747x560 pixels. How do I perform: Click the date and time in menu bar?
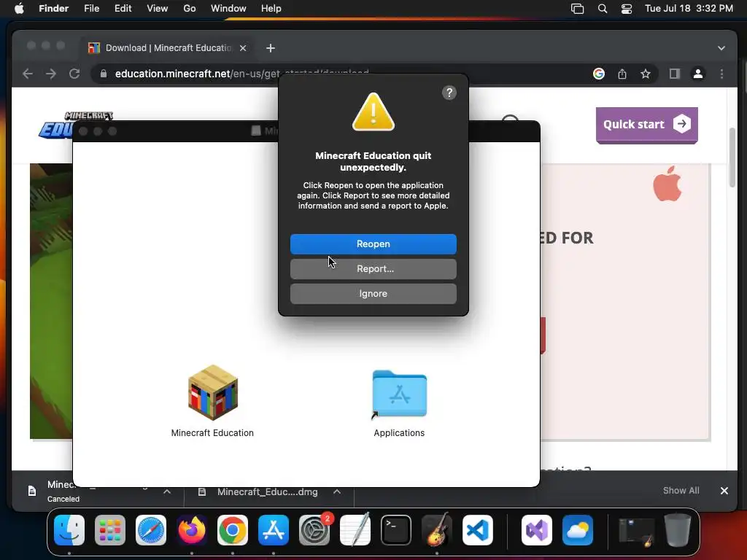click(689, 9)
